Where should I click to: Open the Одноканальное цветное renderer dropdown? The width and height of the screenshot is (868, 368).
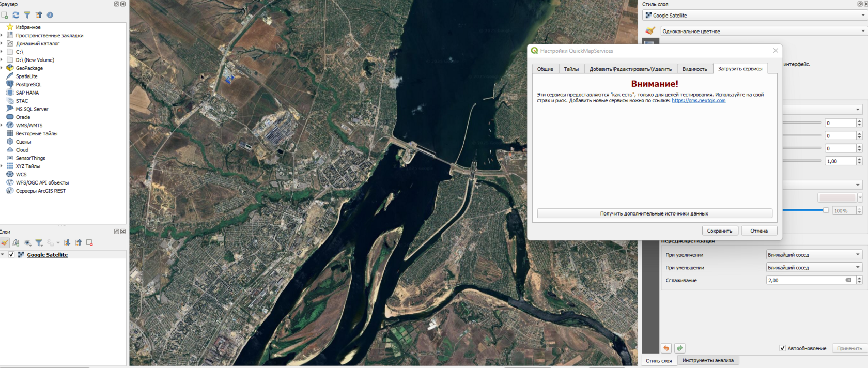(764, 31)
